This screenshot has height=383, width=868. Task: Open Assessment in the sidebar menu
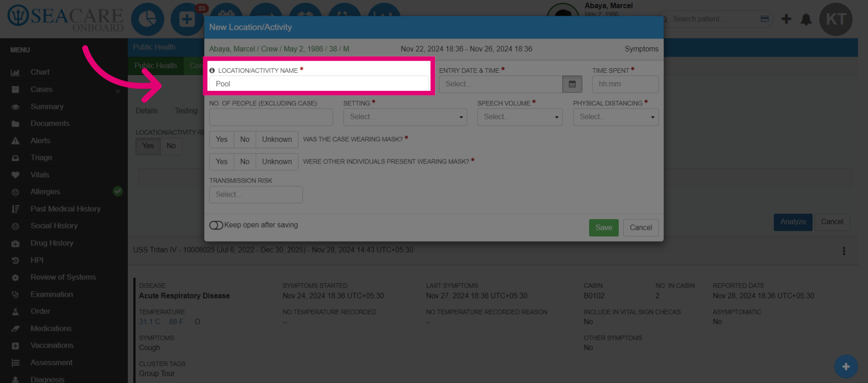click(x=51, y=363)
